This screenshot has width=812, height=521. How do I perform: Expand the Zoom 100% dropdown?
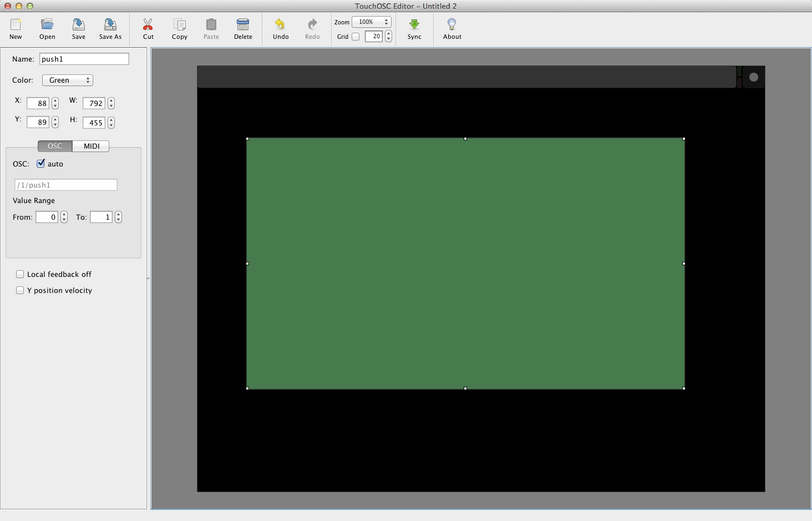(x=371, y=22)
